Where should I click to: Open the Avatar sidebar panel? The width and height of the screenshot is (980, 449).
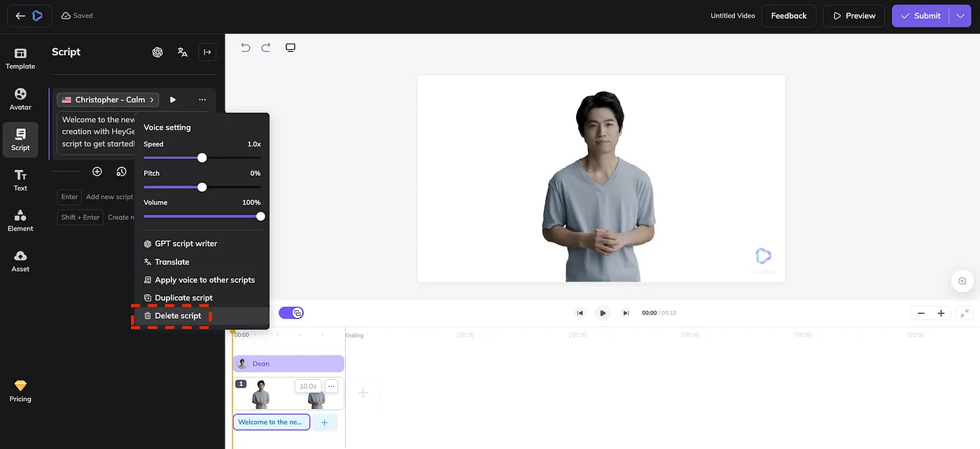pos(20,99)
